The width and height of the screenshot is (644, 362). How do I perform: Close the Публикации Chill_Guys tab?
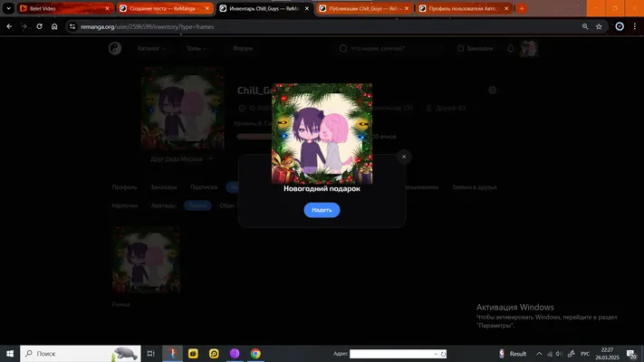pos(407,8)
